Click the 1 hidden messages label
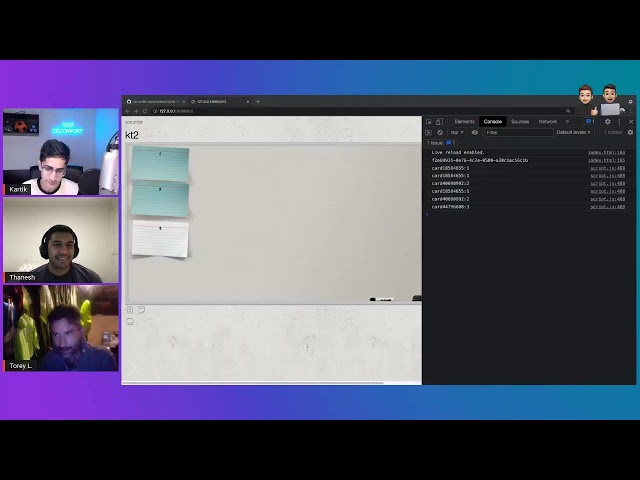The width and height of the screenshot is (640, 480). (x=613, y=133)
